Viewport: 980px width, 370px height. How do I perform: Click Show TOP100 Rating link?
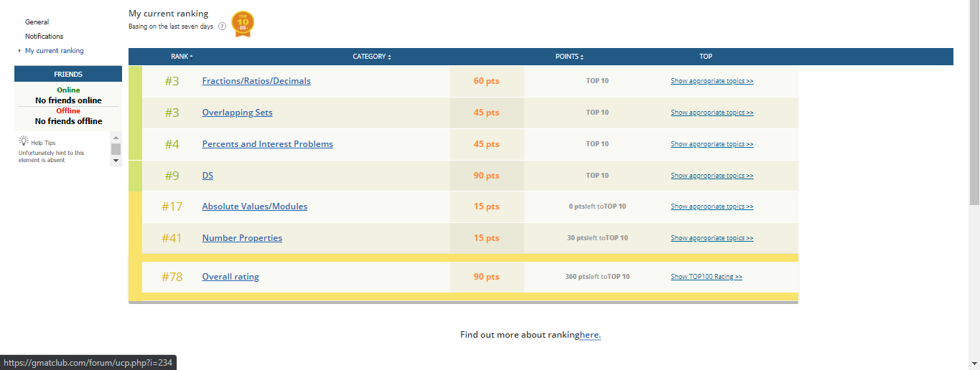[706, 277]
